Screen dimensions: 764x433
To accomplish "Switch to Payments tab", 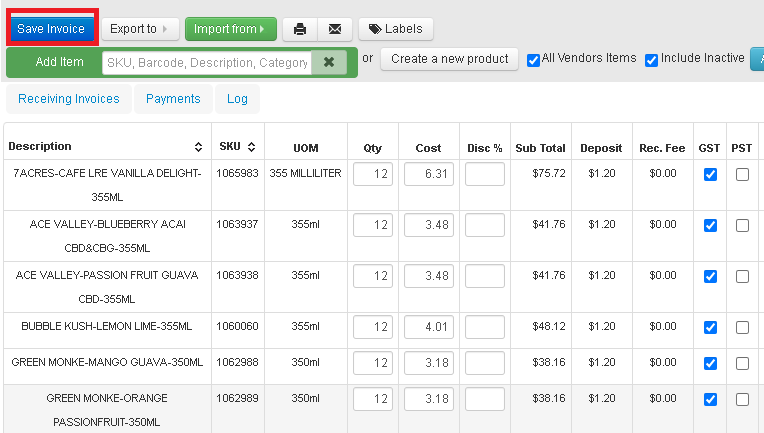I will point(173,99).
